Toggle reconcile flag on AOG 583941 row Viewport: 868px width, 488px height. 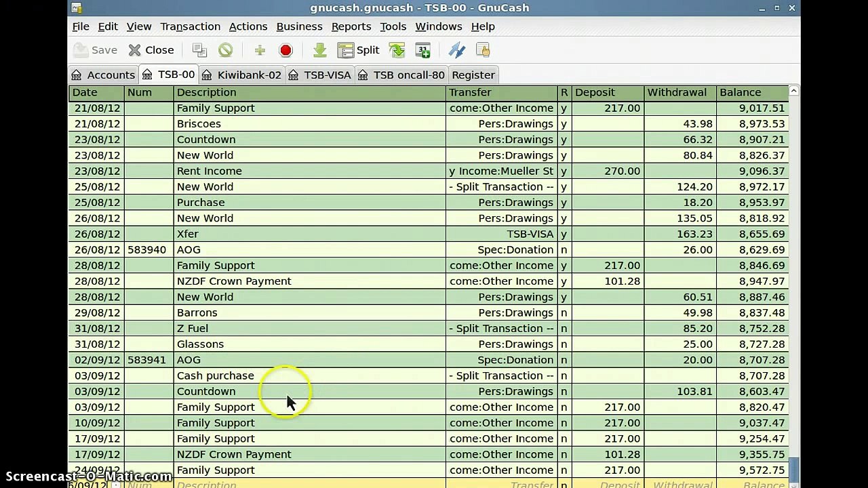pos(564,360)
